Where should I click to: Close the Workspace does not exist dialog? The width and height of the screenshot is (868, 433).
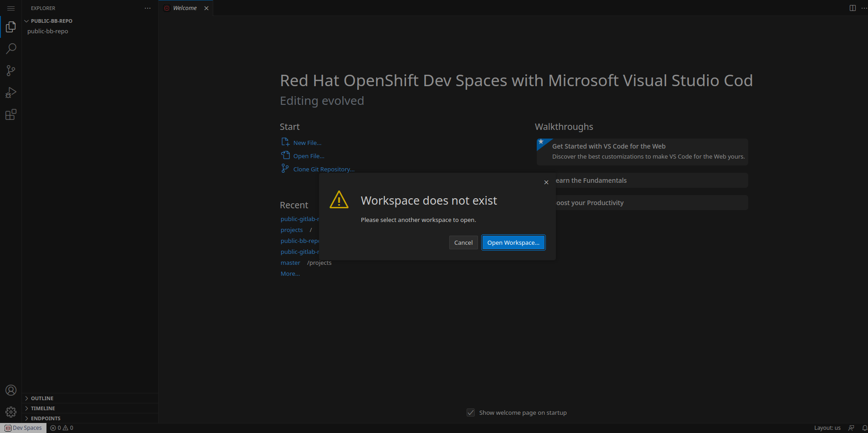coord(546,182)
